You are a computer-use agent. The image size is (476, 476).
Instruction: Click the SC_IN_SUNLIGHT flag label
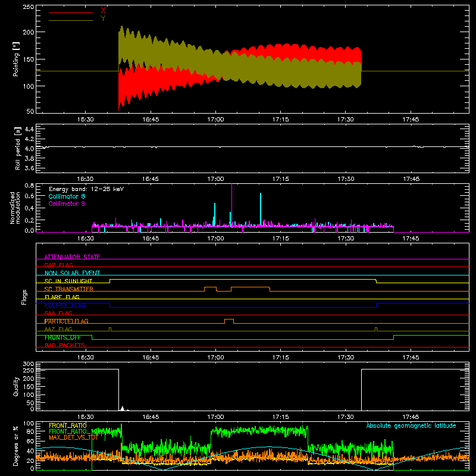(68, 281)
